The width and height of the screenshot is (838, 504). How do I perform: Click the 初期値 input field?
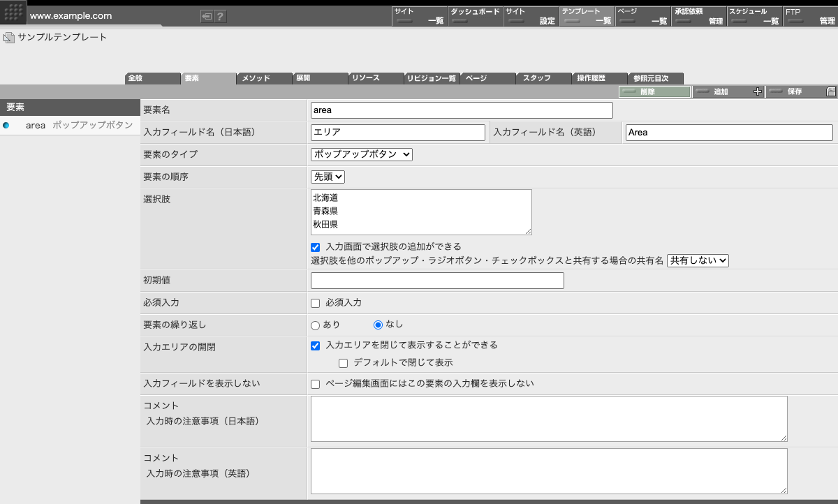437,281
